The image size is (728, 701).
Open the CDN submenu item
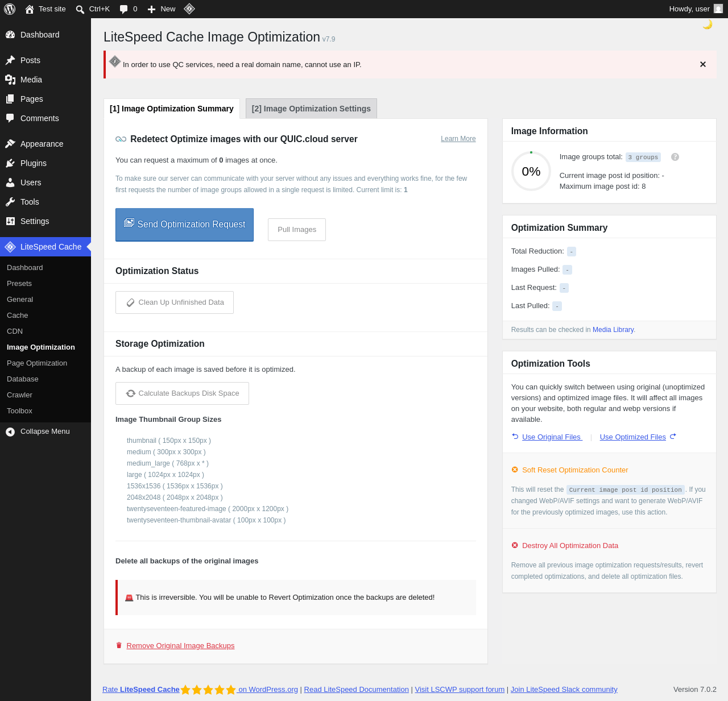point(45,331)
